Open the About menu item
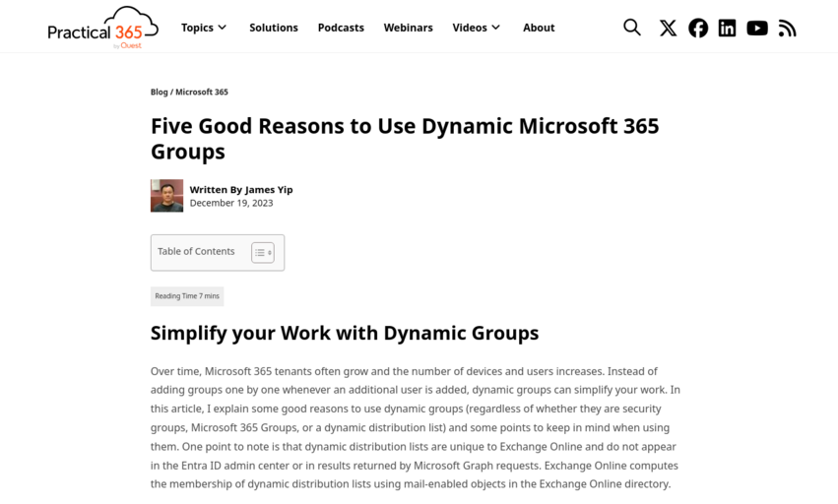Screen dimensions: 838x504 pos(539,28)
